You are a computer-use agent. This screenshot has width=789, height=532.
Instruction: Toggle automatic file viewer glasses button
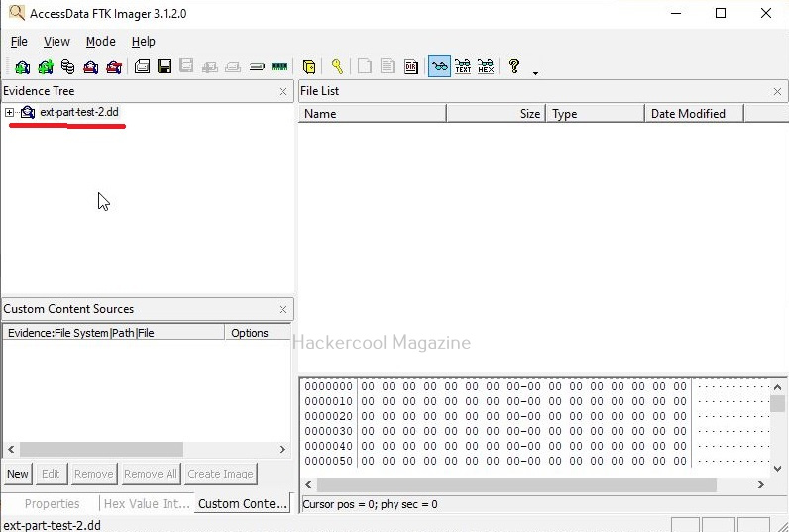click(x=438, y=67)
